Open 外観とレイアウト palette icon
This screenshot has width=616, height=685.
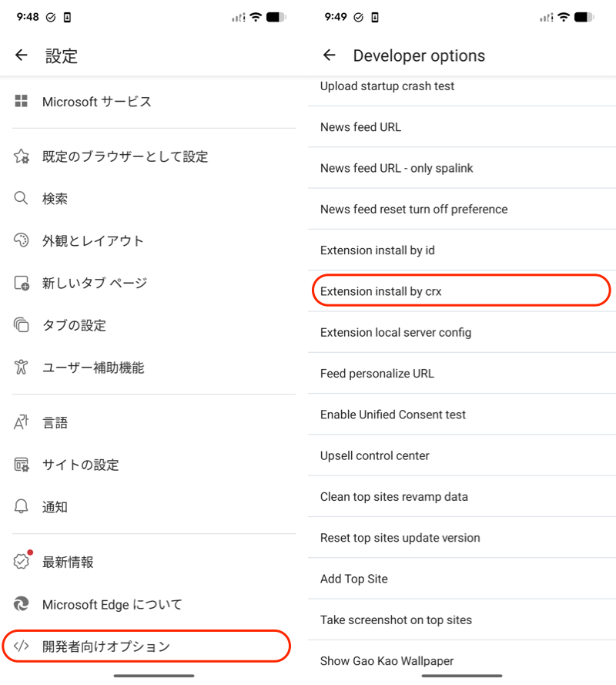(x=21, y=240)
